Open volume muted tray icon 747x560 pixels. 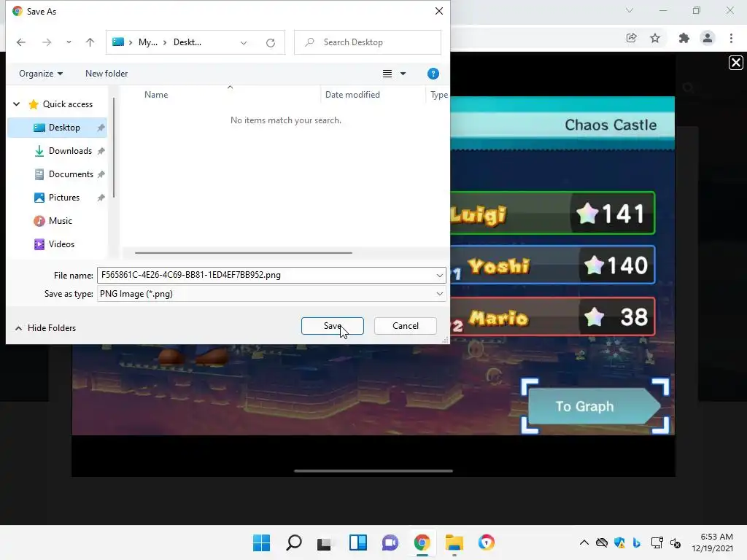click(x=676, y=542)
